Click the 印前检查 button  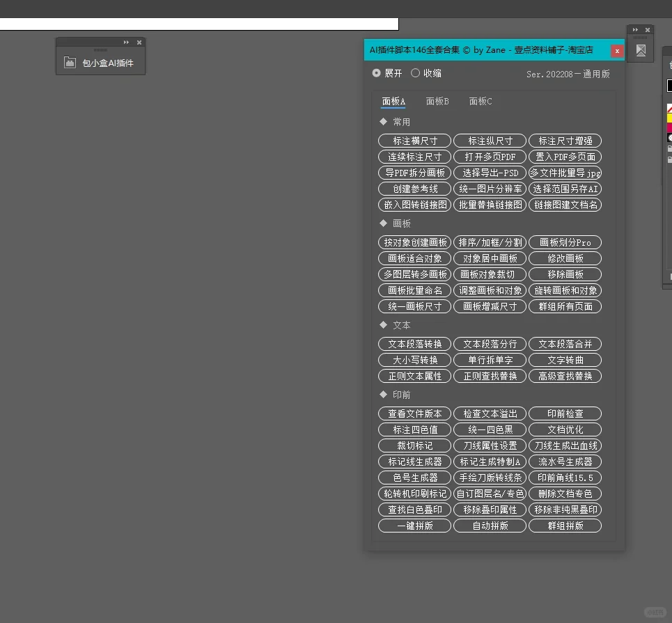(565, 413)
